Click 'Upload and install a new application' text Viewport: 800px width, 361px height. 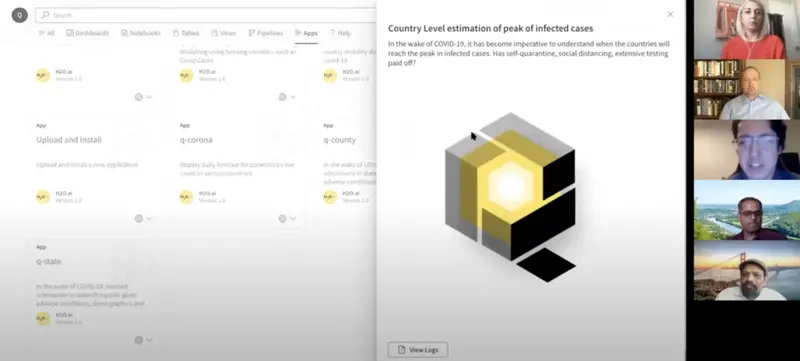pos(87,165)
